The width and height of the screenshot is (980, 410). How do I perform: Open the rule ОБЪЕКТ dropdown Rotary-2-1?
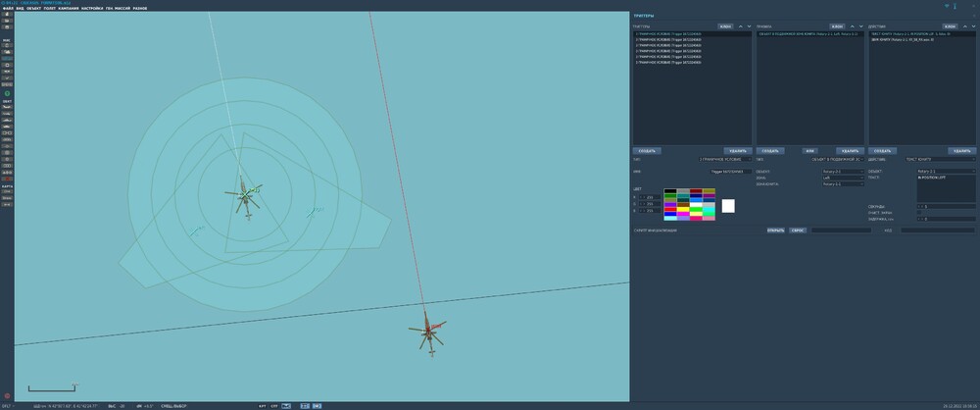tap(843, 171)
